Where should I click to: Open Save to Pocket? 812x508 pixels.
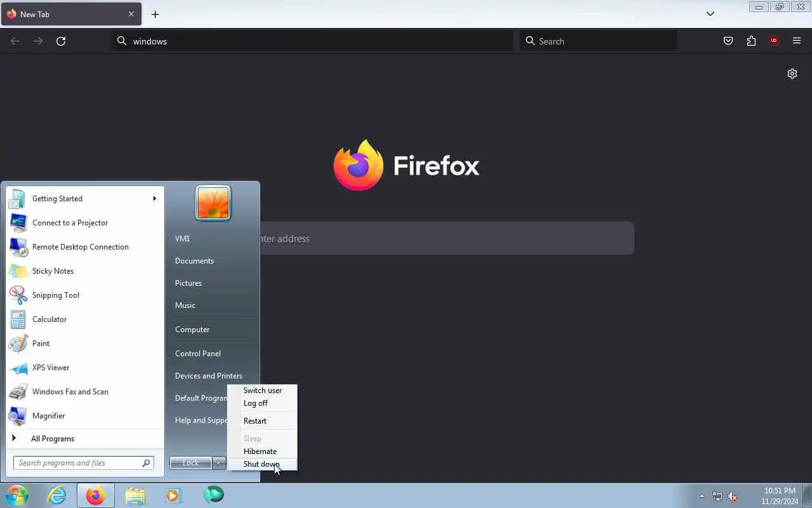[x=728, y=41]
